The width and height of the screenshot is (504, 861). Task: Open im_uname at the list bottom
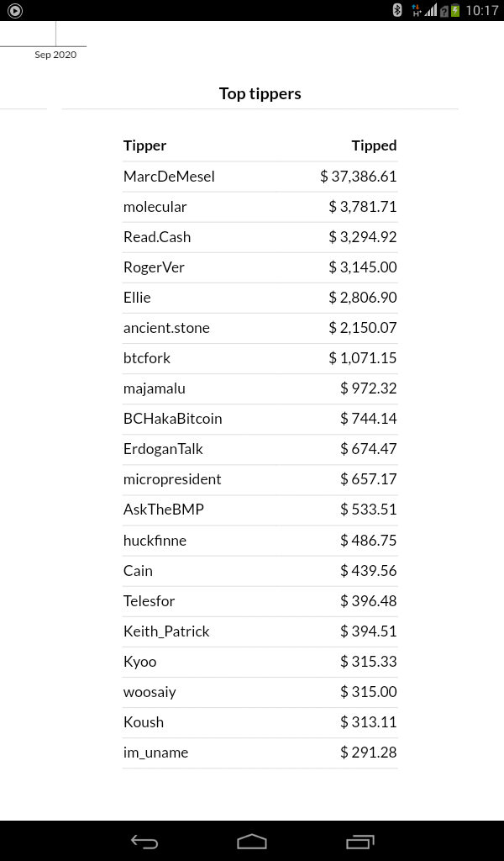coord(155,753)
